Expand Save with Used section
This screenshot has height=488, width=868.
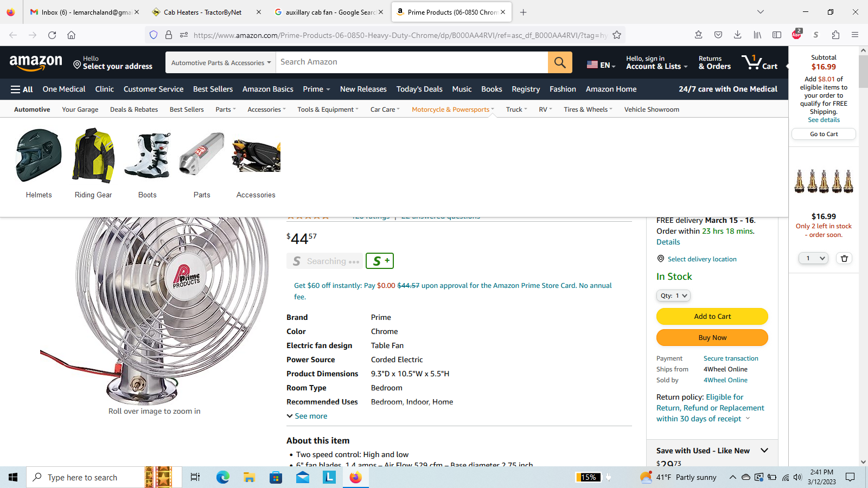[x=764, y=451]
